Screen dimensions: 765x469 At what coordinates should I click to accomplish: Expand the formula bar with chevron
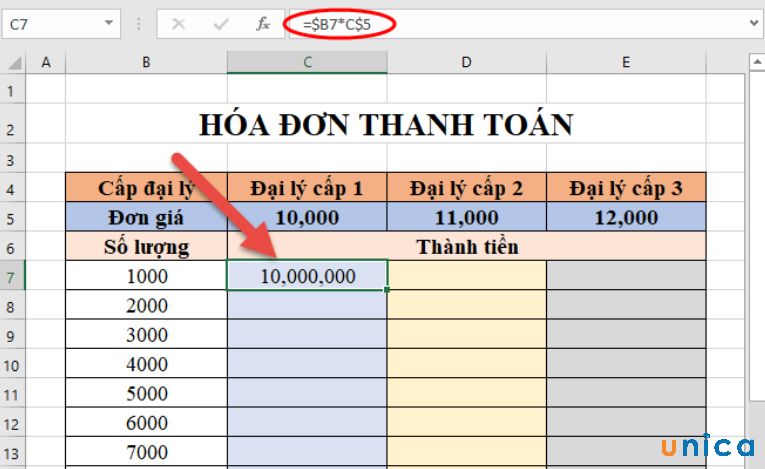coord(753,23)
